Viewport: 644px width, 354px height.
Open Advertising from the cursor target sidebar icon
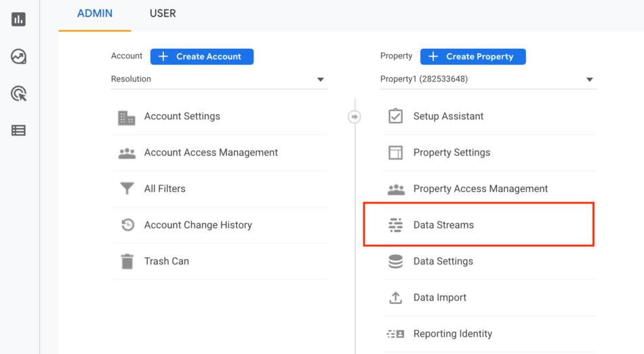pos(18,94)
